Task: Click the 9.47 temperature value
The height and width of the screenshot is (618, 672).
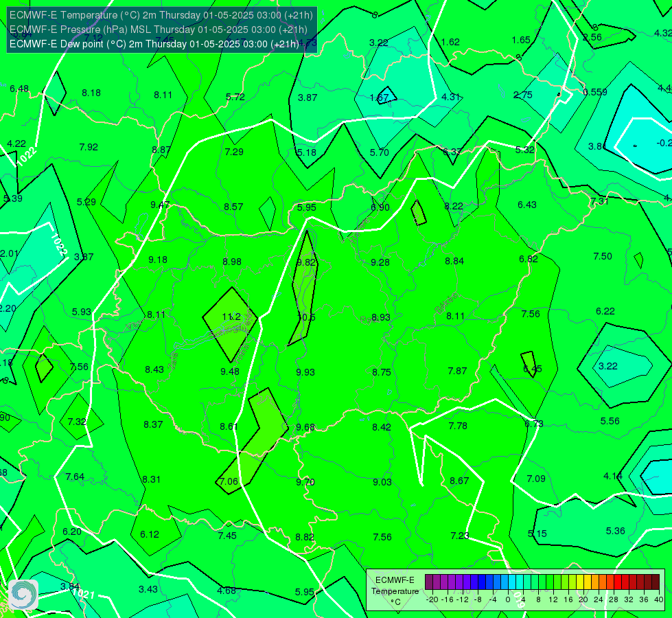Action: pos(160,205)
